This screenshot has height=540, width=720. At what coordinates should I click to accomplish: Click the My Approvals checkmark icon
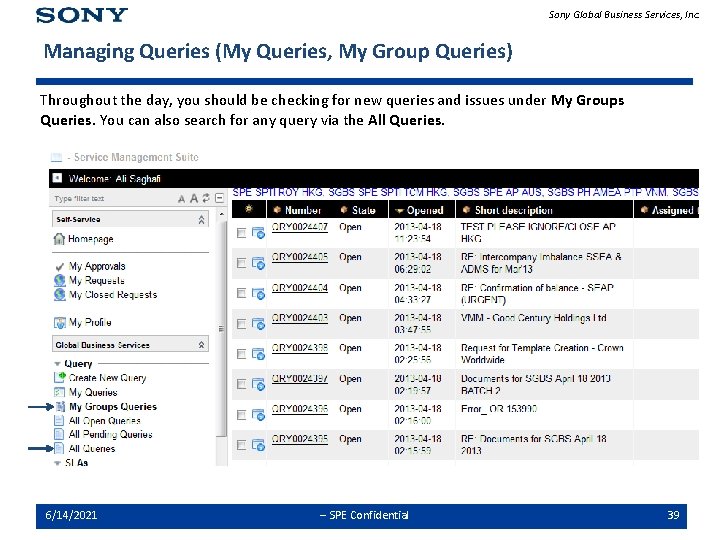[59, 267]
